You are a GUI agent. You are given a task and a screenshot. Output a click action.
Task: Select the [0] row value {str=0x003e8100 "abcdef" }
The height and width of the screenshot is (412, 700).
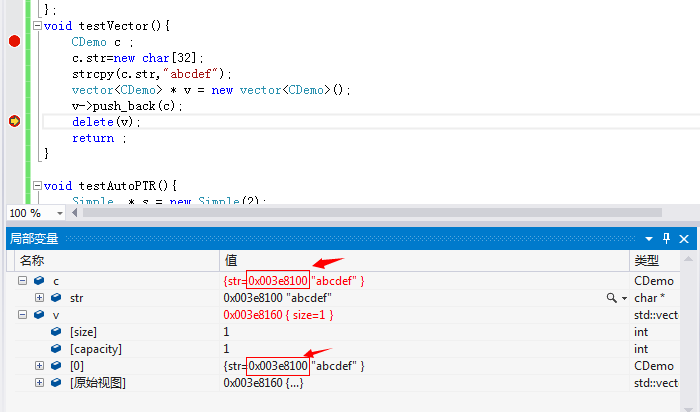coord(294,366)
